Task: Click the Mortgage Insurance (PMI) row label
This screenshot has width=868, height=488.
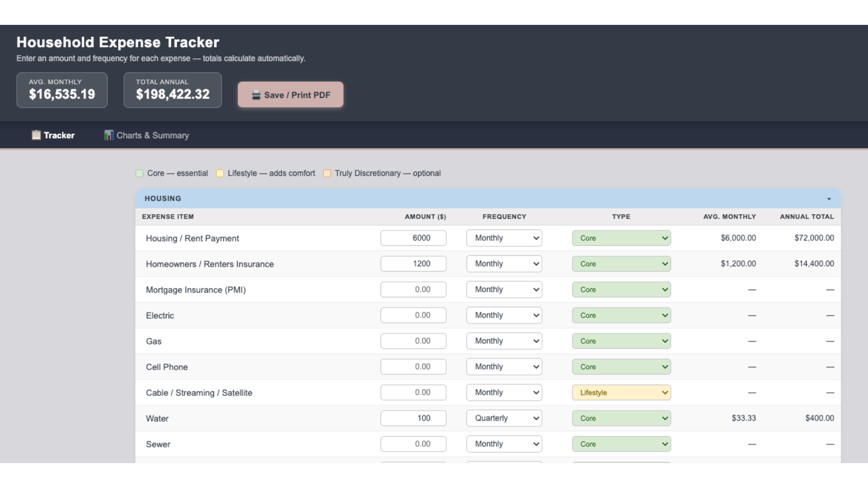Action: coord(196,290)
